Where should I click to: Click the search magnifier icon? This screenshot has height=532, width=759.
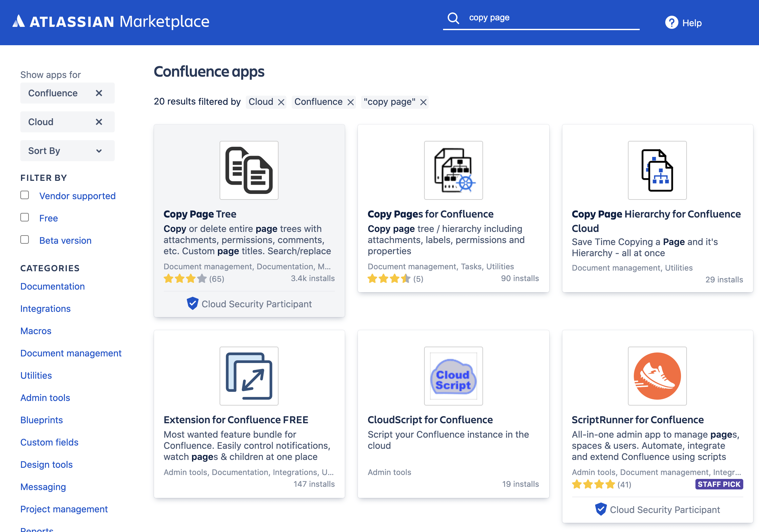pyautogui.click(x=454, y=18)
